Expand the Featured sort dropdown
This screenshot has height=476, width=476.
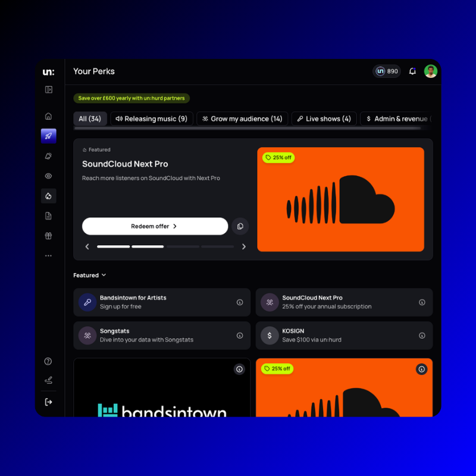(90, 275)
